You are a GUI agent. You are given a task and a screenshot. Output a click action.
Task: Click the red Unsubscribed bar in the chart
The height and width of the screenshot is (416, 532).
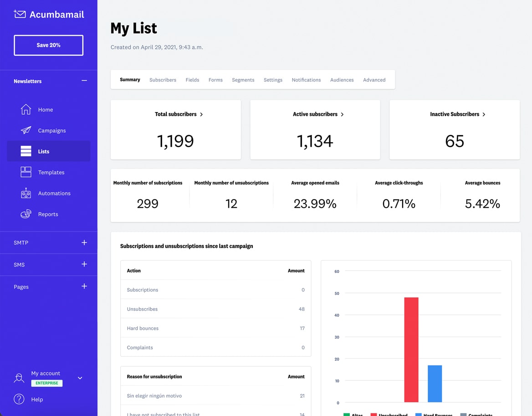tap(411, 351)
